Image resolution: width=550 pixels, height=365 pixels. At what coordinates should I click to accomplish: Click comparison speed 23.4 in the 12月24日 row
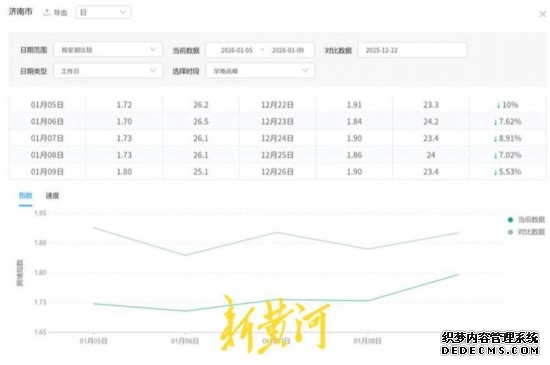(431, 138)
